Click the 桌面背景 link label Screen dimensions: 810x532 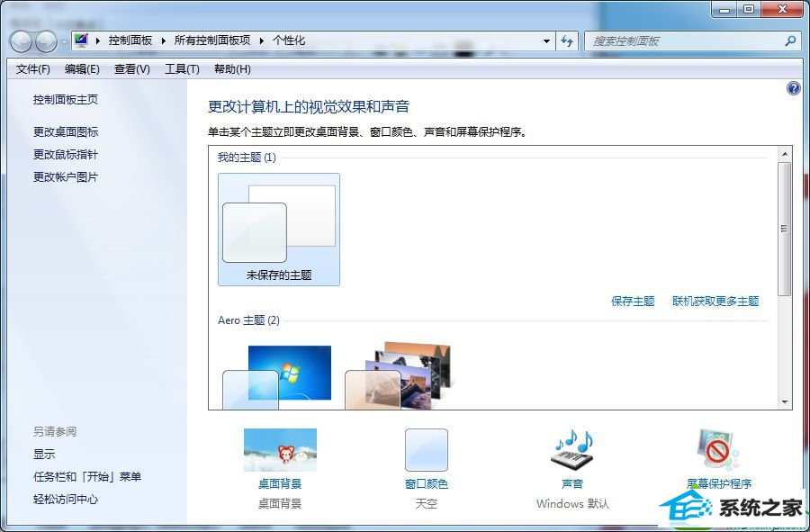click(x=280, y=484)
